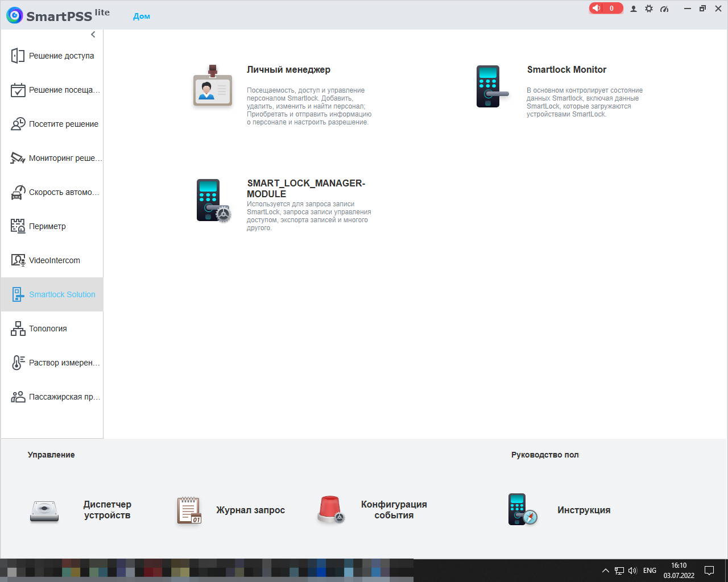Open SMART_LOCK_MANAGER-MODULE gear lock icon
Image resolution: width=728 pixels, height=582 pixels.
tap(213, 201)
